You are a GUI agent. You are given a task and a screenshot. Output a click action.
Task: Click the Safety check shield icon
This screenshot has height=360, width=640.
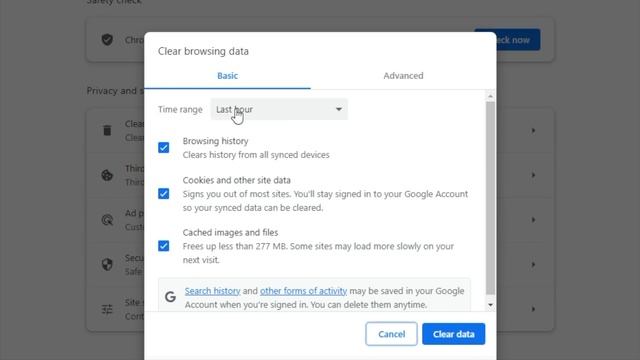point(107,40)
